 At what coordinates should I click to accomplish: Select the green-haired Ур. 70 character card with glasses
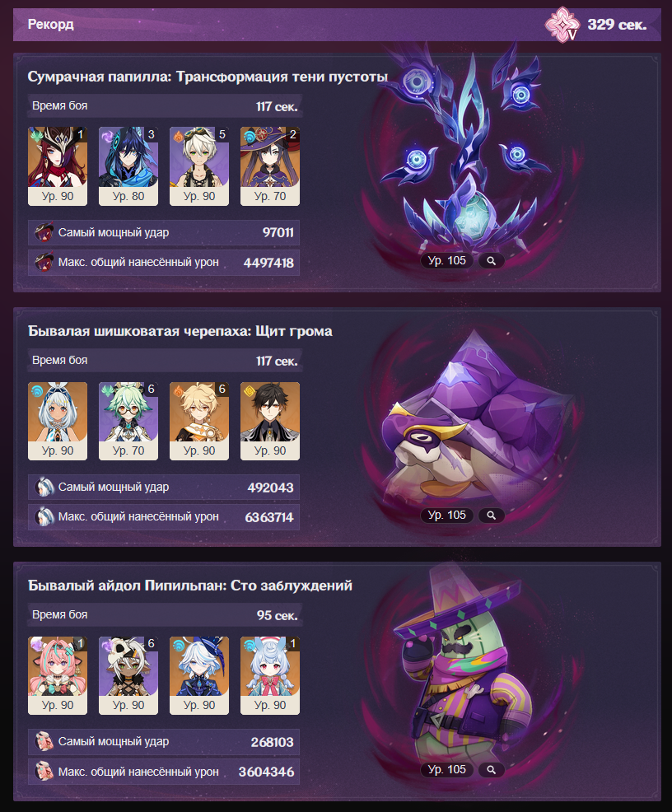coord(128,421)
